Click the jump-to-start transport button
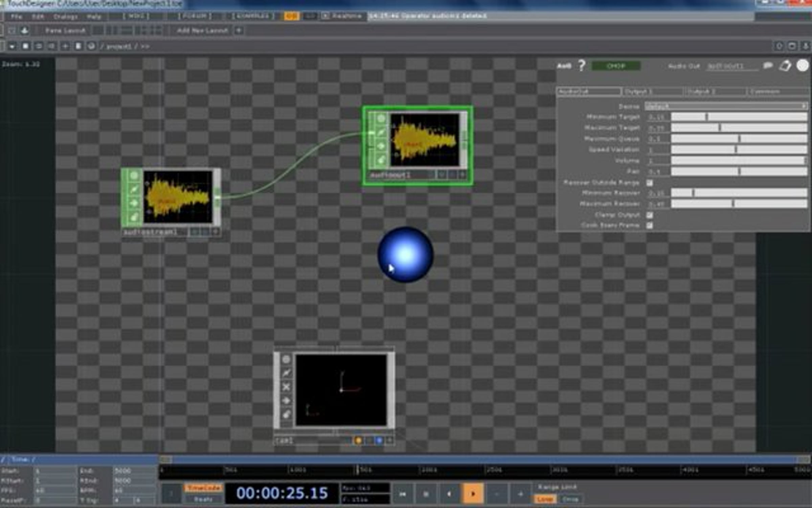Image resolution: width=812 pixels, height=508 pixels. (x=403, y=494)
